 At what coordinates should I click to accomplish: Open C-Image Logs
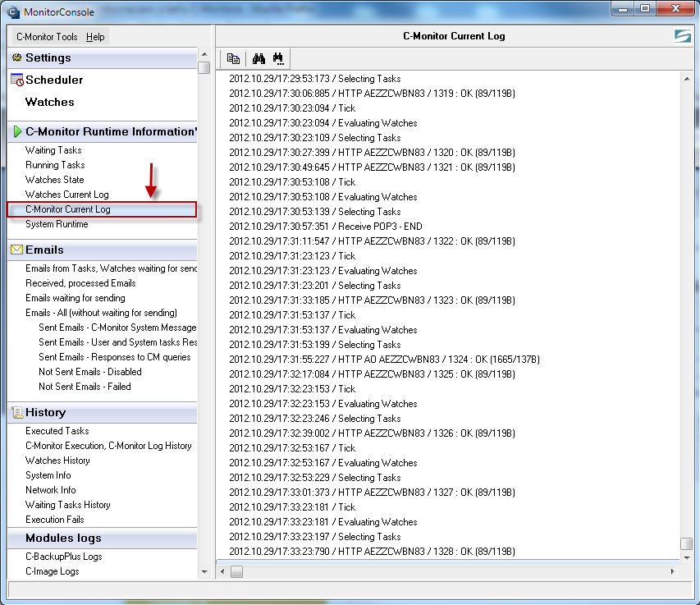click(x=53, y=571)
